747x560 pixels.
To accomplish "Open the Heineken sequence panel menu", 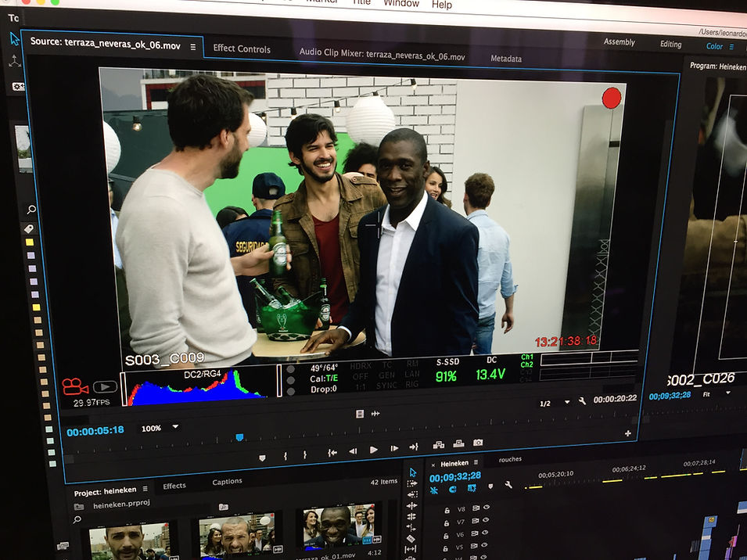I will click(476, 462).
